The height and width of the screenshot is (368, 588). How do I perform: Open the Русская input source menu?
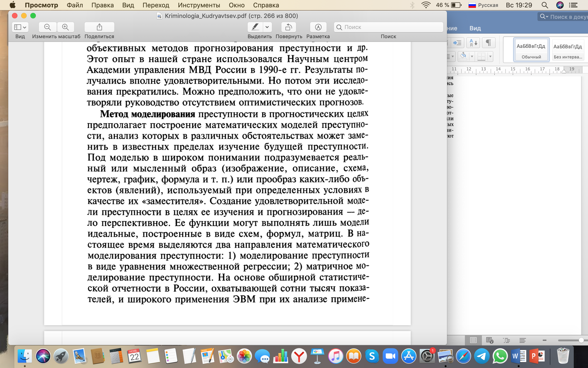click(483, 5)
